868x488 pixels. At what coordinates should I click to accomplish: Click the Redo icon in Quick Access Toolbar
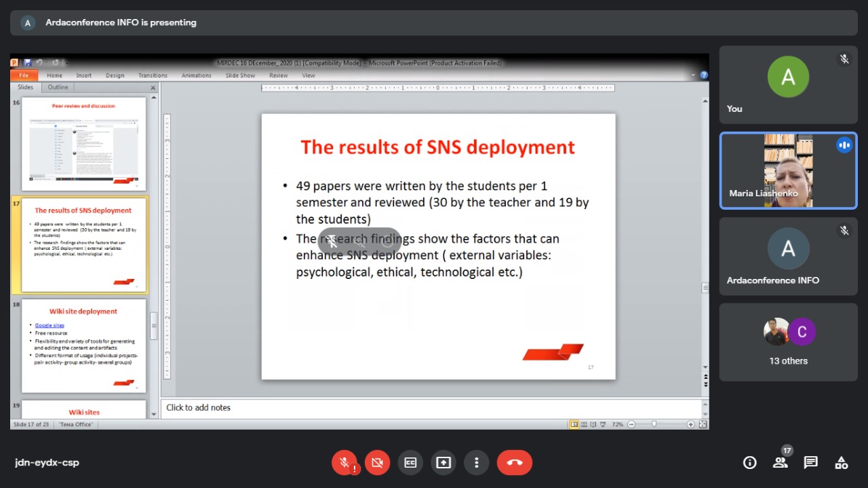coord(55,62)
